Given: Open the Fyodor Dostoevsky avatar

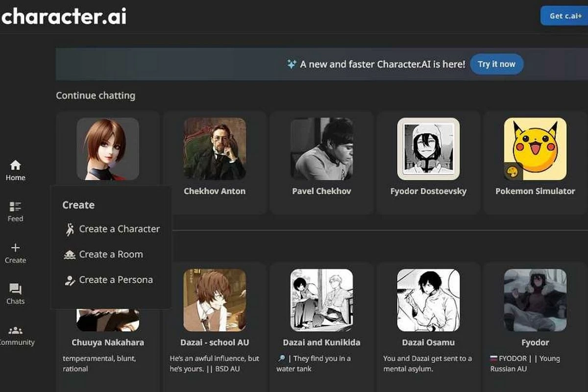Looking at the screenshot, I should click(428, 149).
